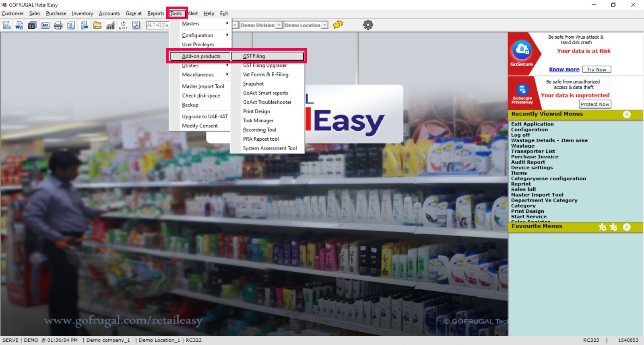
Task: Open Wastage Details - Item wise recent menu
Action: (x=549, y=140)
